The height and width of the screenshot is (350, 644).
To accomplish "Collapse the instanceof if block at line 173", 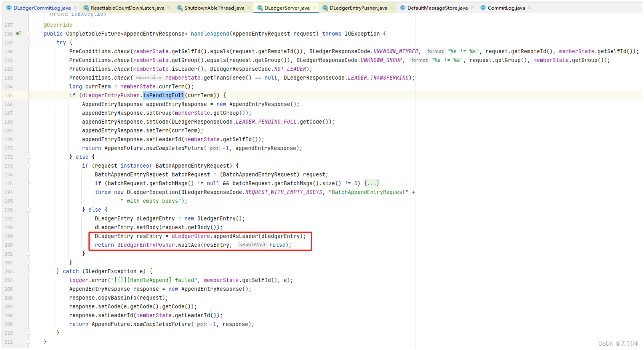I will pos(28,166).
